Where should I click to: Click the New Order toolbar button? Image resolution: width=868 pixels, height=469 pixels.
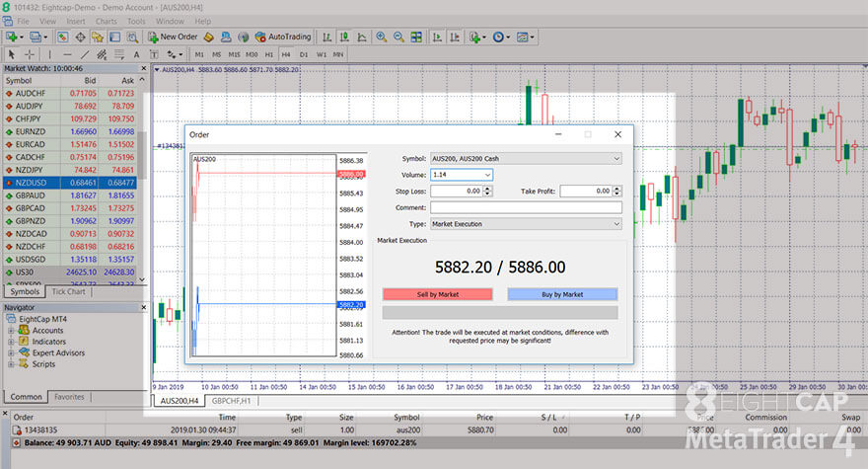(173, 38)
